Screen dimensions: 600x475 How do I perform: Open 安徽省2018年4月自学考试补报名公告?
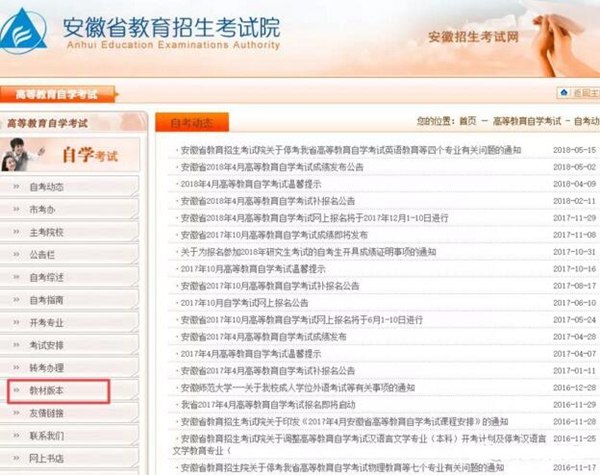(267, 201)
